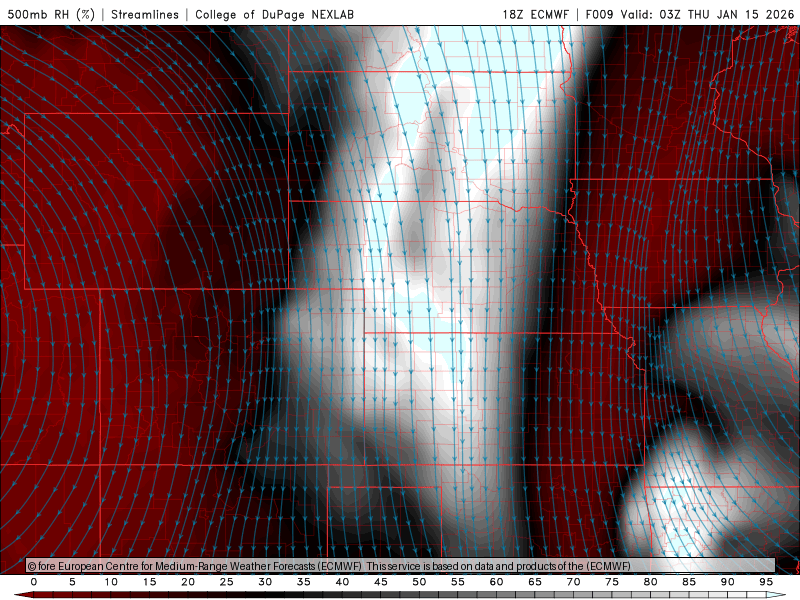Click the 'F009' forecast hour label
The width and height of the screenshot is (800, 600).
599,14
